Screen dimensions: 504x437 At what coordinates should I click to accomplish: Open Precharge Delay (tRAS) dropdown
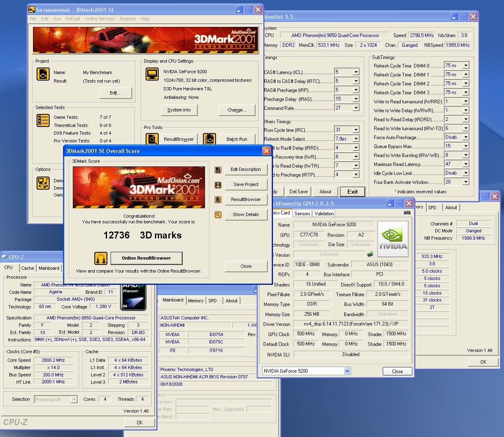click(x=356, y=99)
